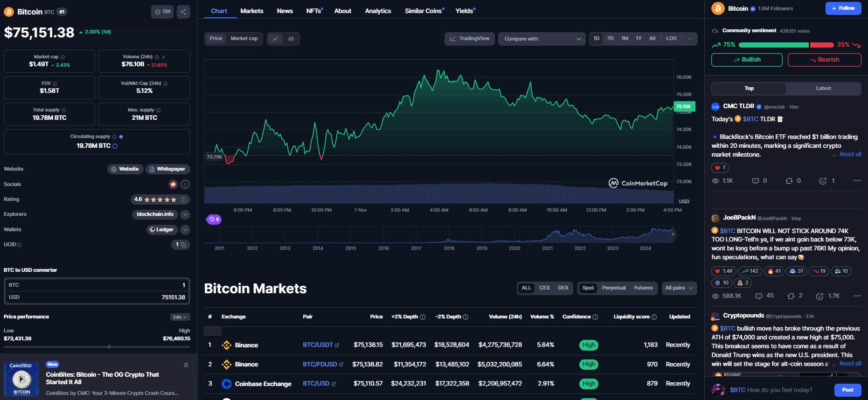Click the Confidence column info icon
This screenshot has width=868, height=400.
tap(595, 317)
